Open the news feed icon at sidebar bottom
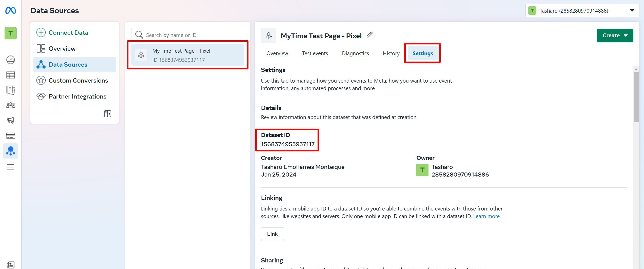Viewport: 644px width, 269px height. 11,265
